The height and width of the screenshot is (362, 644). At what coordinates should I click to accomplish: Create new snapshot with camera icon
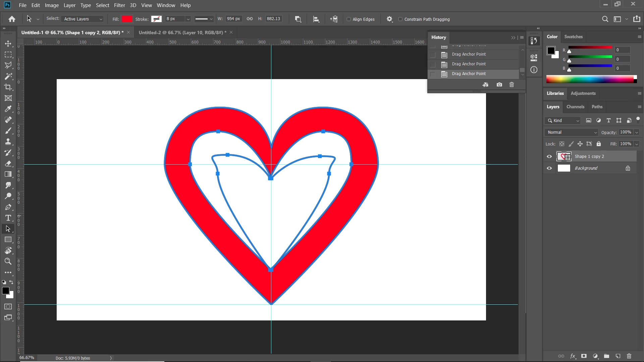499,85
